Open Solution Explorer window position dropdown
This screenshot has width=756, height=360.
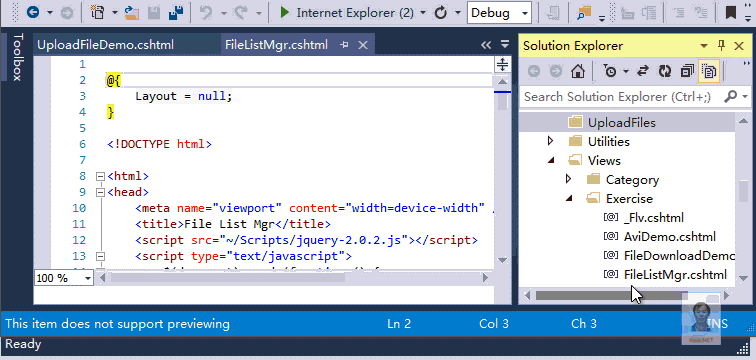click(704, 46)
